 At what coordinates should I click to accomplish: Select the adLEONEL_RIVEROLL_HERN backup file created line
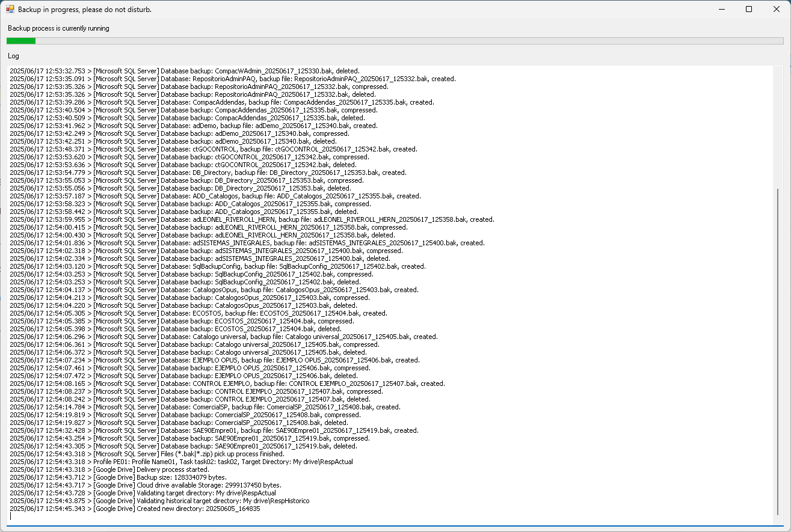pyautogui.click(x=252, y=219)
